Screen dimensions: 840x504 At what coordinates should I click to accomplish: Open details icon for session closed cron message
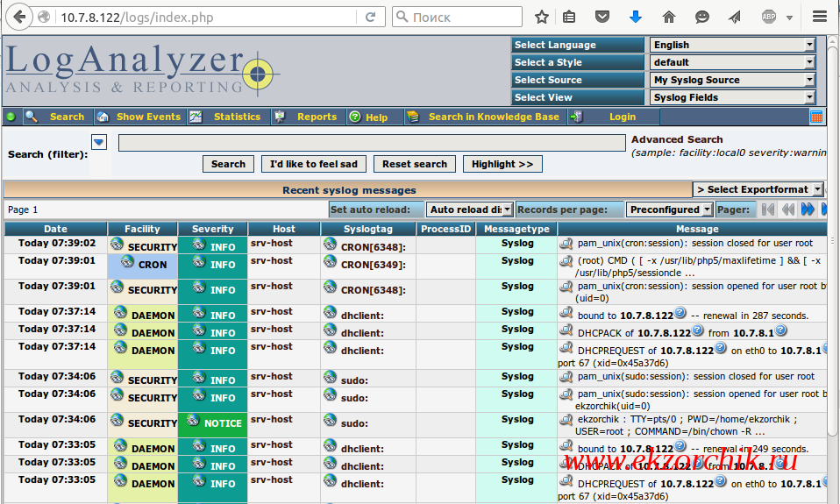click(x=566, y=243)
